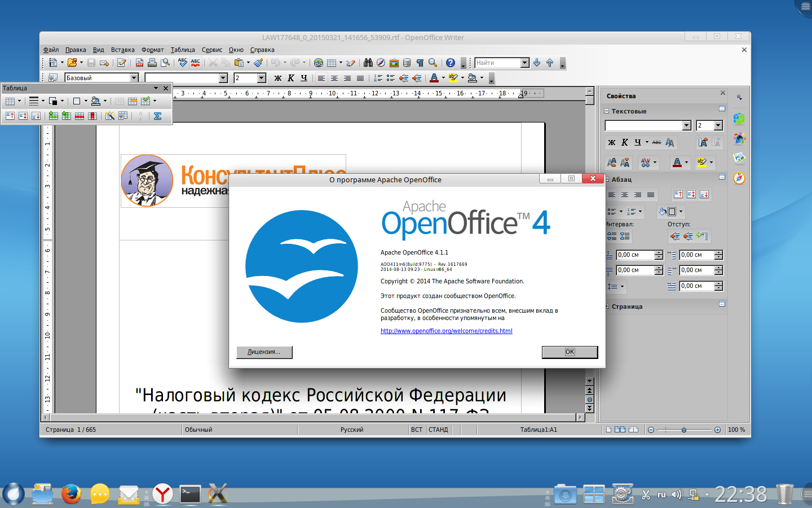Click the Paste clipboard icon
Image resolution: width=812 pixels, height=508 pixels.
pos(239,63)
